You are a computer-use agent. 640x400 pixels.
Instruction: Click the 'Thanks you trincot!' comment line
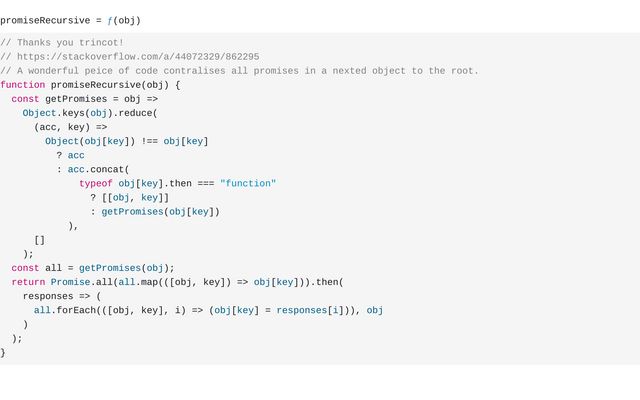point(62,43)
